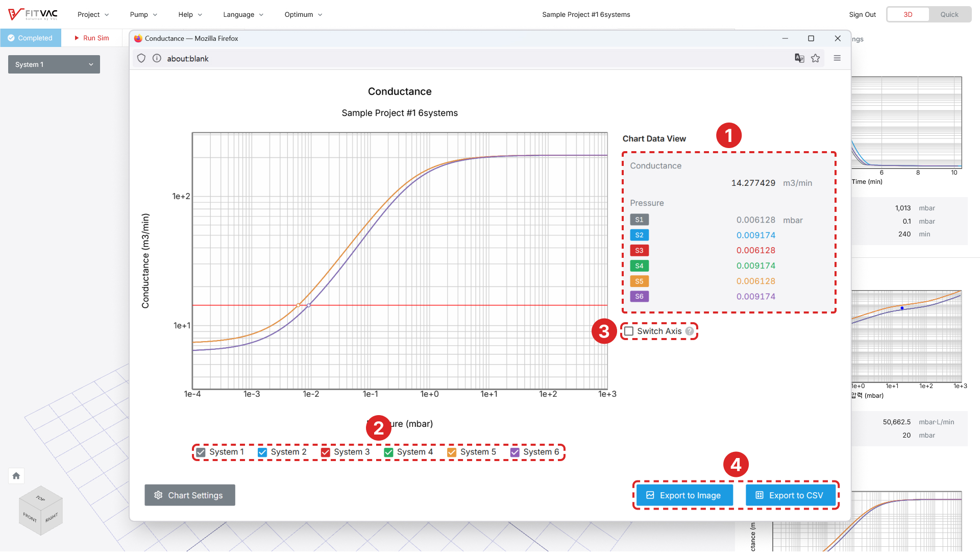This screenshot has width=980, height=554.
Task: Select the Completed tab
Action: (31, 38)
